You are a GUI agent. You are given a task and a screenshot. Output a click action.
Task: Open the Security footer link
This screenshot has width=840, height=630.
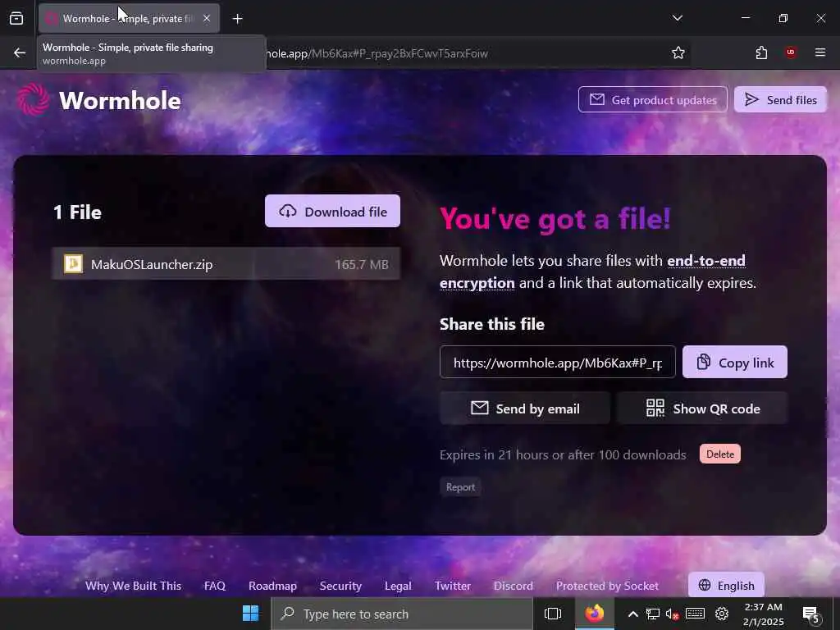point(340,586)
